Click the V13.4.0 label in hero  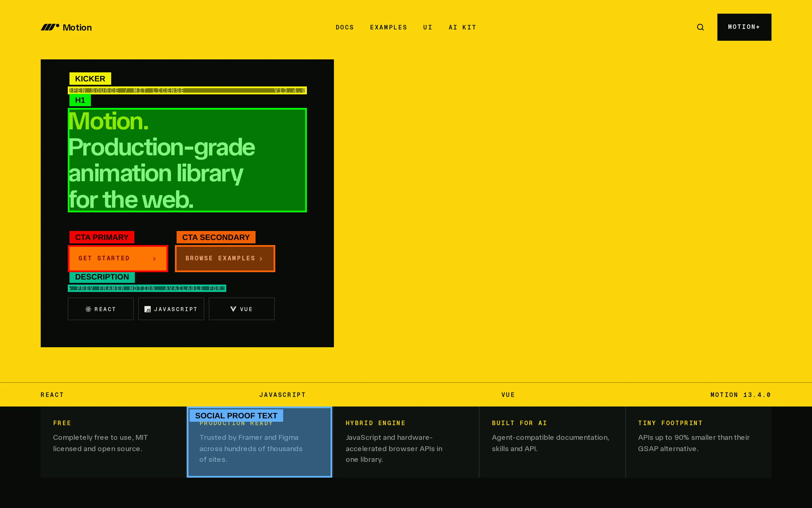coord(290,90)
